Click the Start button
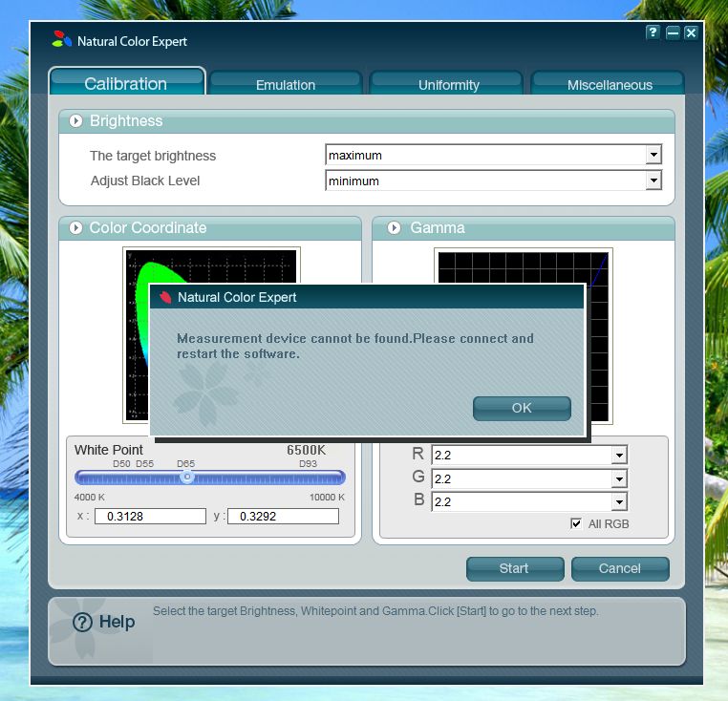728x701 pixels. click(515, 568)
